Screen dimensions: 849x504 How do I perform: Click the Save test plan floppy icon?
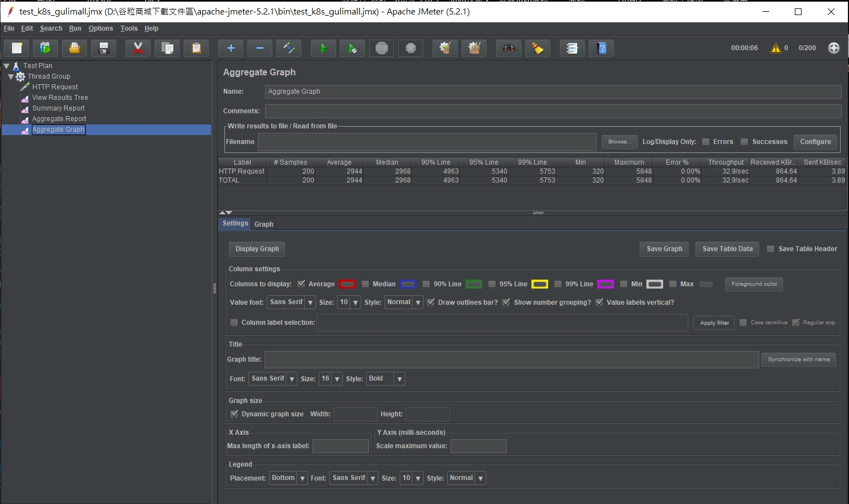[103, 49]
